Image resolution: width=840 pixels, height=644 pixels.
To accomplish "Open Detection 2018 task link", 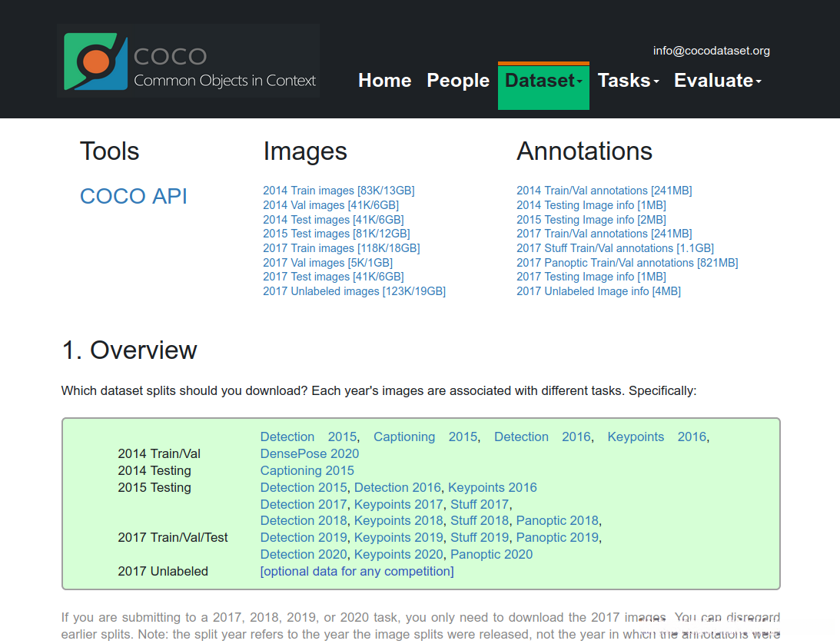I will tap(304, 521).
